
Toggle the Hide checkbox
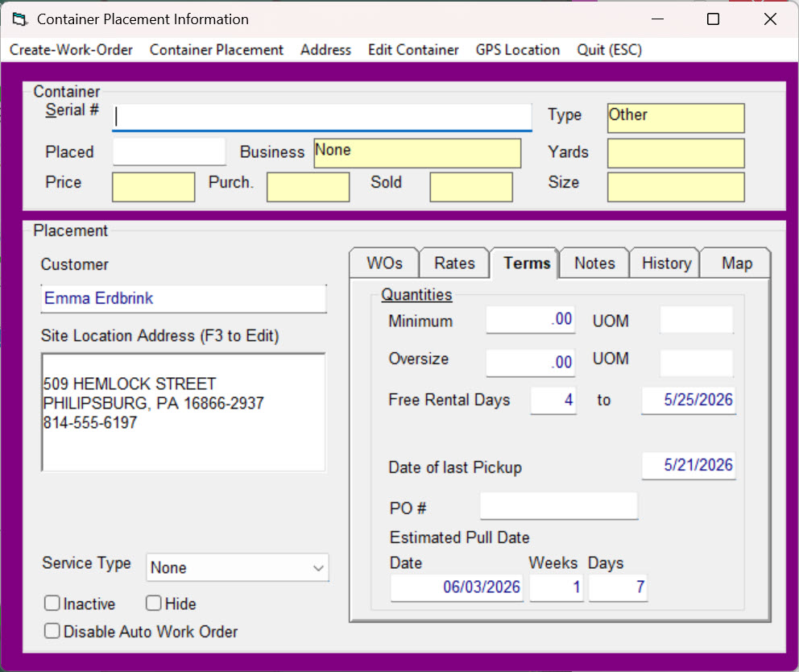[x=153, y=604]
